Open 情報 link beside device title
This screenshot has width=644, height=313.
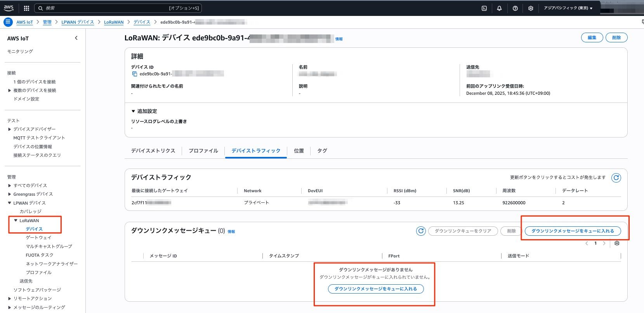[339, 39]
